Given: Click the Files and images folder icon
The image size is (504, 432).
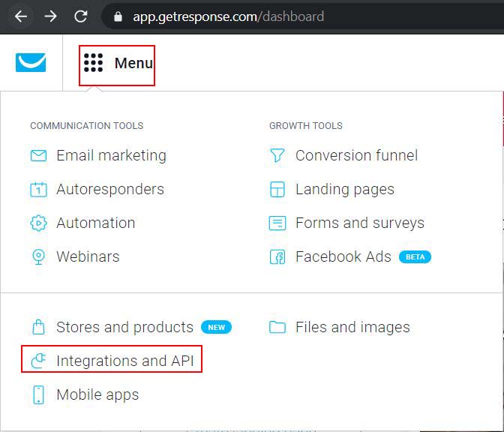Looking at the screenshot, I should 277,327.
